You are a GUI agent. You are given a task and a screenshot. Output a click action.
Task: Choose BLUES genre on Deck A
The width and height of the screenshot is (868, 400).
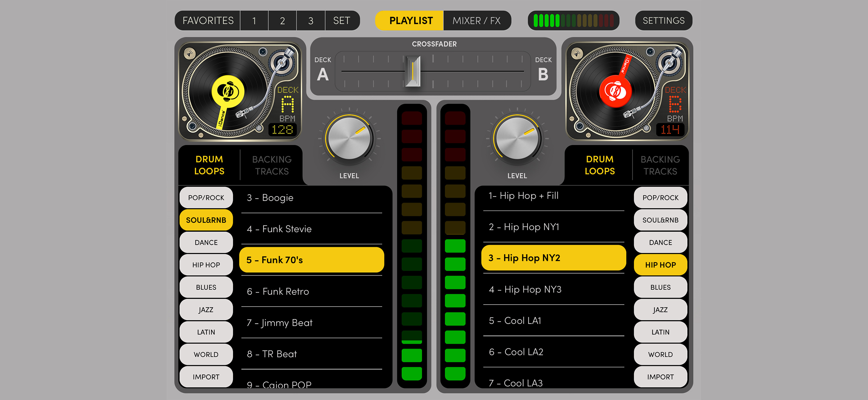(206, 287)
